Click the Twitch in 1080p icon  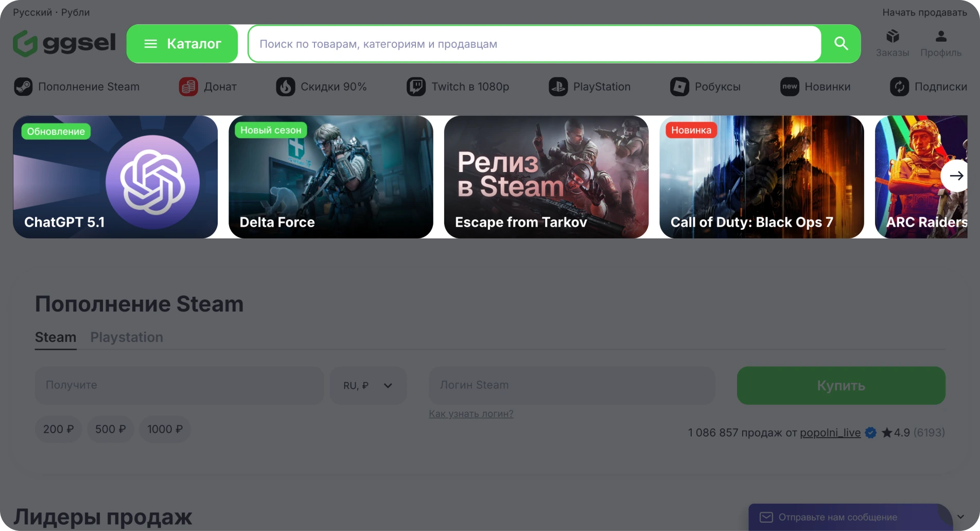416,87
